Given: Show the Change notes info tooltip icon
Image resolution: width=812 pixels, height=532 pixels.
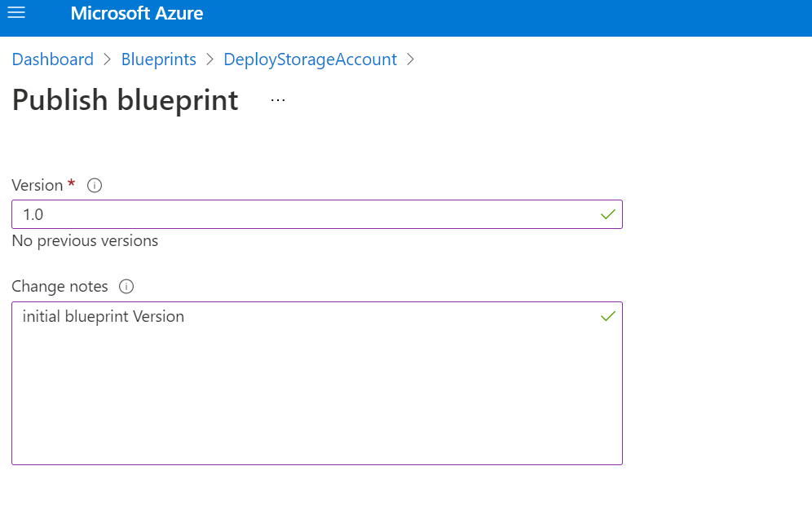Looking at the screenshot, I should tap(126, 287).
